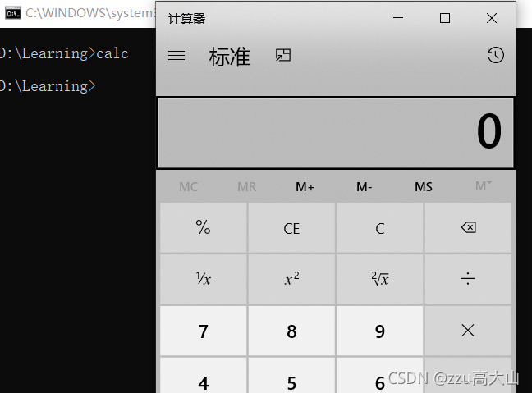Minimize the calculator window
This screenshot has width=532, height=393.
[x=398, y=18]
